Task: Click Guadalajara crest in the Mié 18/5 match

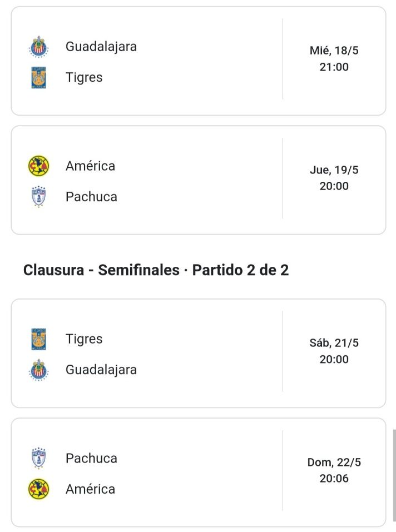Action: click(x=38, y=47)
